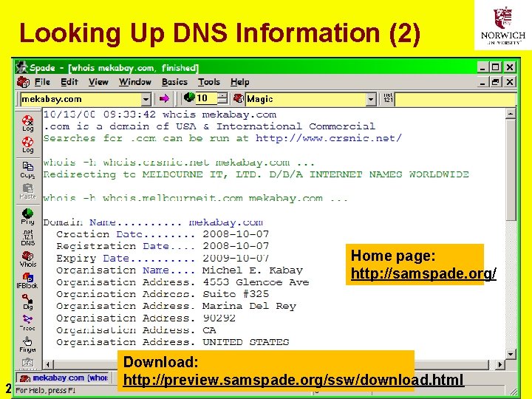The image size is (532, 399).
Task: Click the green globe icon beside 10
Action: pyautogui.click(x=189, y=98)
